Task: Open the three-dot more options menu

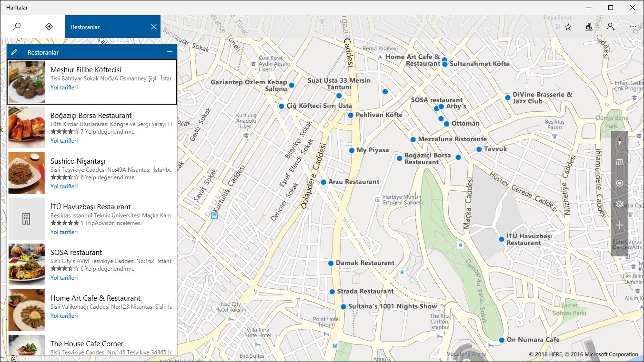Action: coord(633,27)
